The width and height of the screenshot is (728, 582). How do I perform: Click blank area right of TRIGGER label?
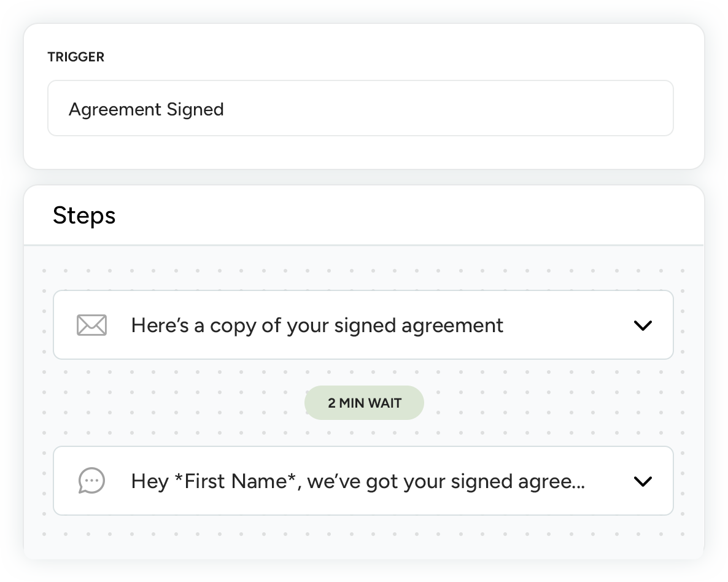tap(399, 57)
